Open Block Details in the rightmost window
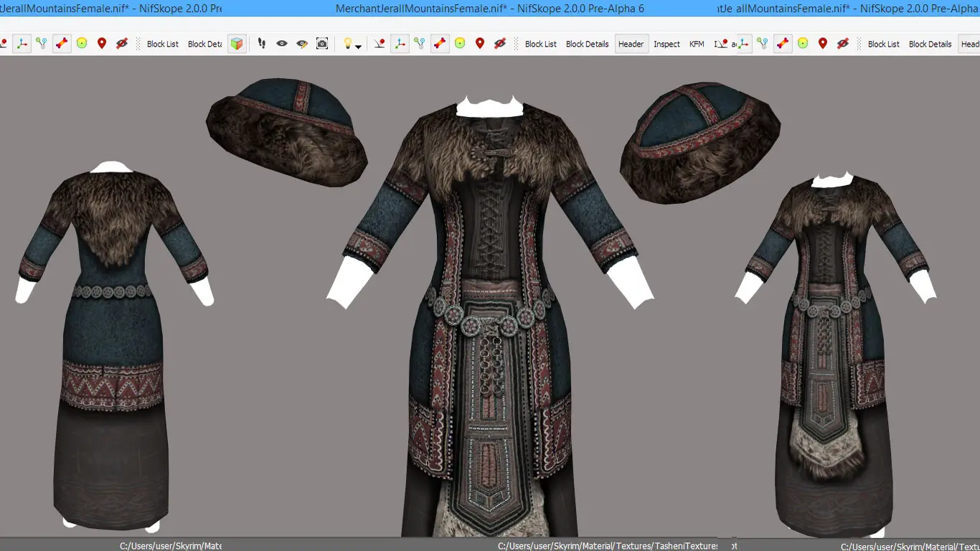Screen dimensions: 980x551 tap(930, 44)
